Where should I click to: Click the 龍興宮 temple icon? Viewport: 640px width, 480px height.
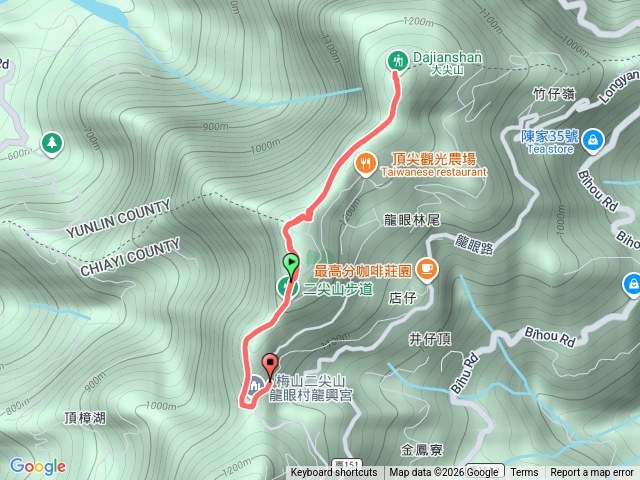coord(256,384)
